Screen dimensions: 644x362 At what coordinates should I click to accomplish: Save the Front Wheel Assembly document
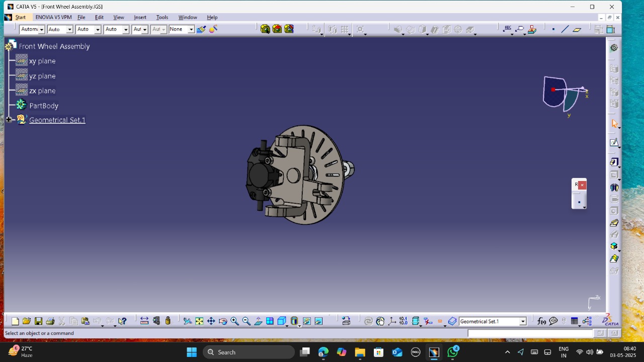click(38, 320)
